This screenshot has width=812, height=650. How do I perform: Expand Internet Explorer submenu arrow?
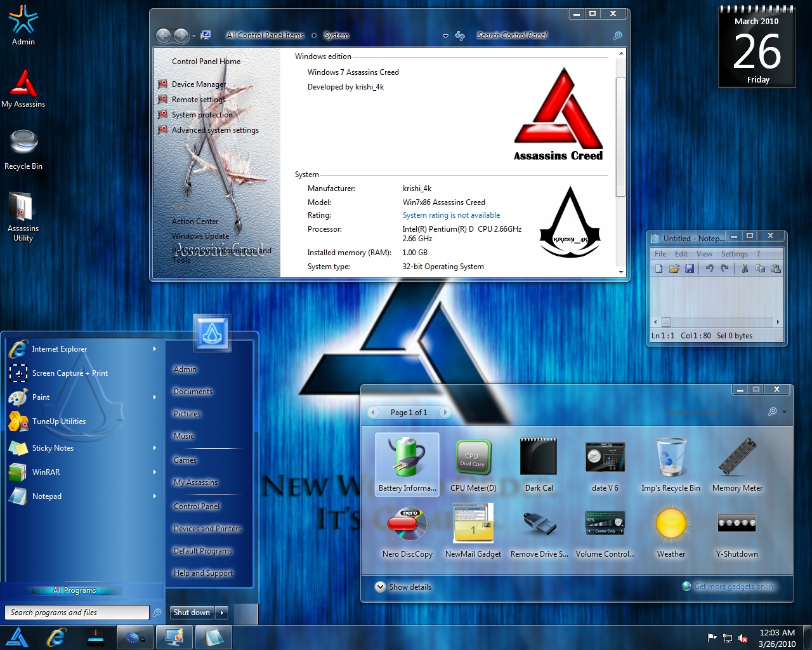[x=154, y=348]
